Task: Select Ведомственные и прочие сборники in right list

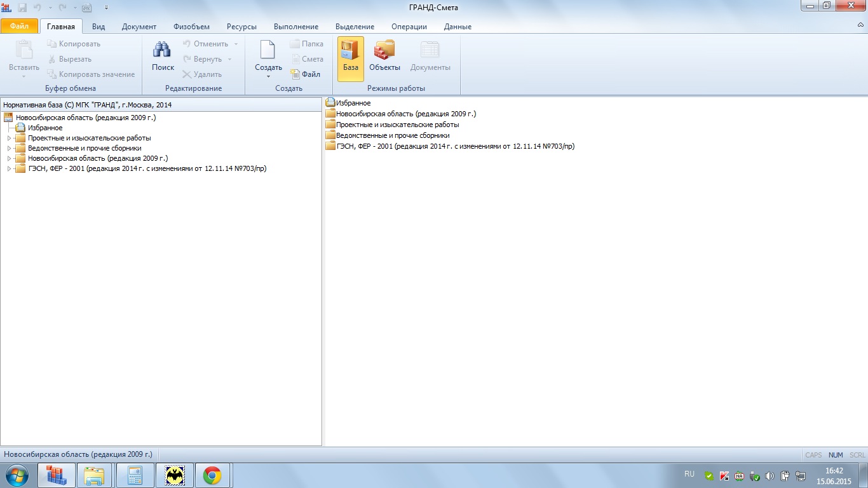Action: coord(393,135)
